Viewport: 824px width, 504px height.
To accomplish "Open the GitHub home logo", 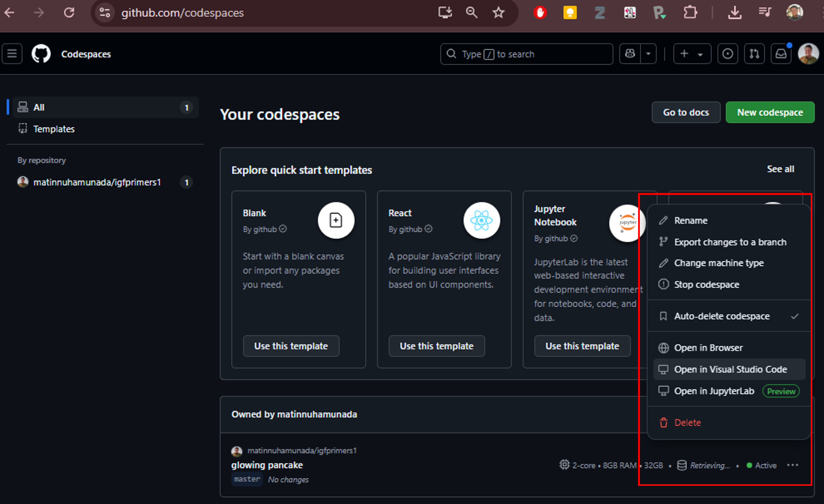I will [41, 53].
